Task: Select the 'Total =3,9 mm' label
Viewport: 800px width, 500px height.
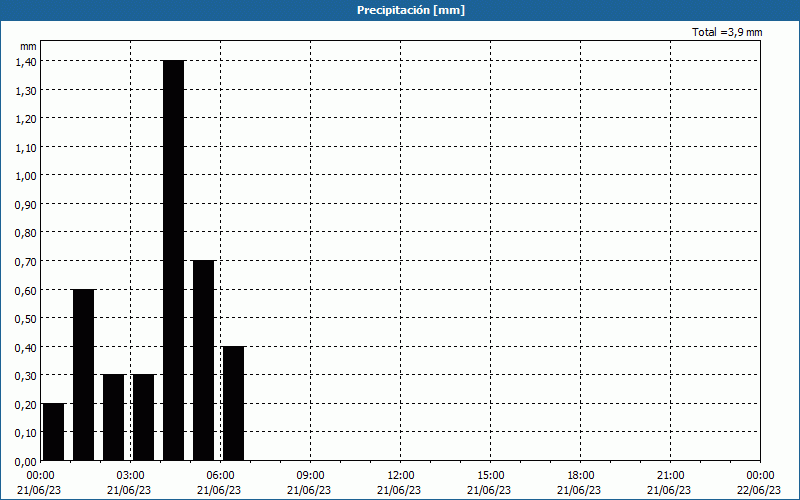Action: tap(727, 32)
